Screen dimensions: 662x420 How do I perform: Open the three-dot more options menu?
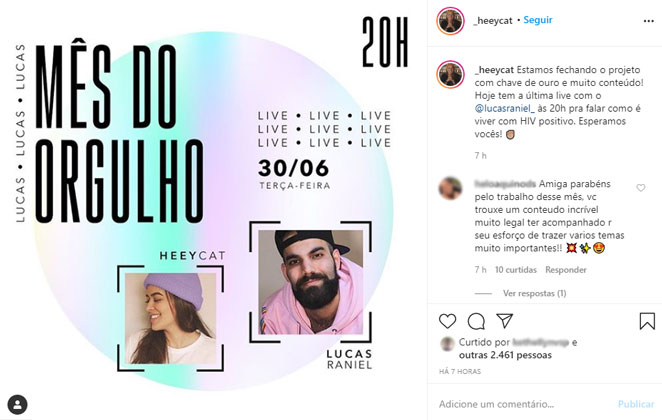click(x=648, y=21)
